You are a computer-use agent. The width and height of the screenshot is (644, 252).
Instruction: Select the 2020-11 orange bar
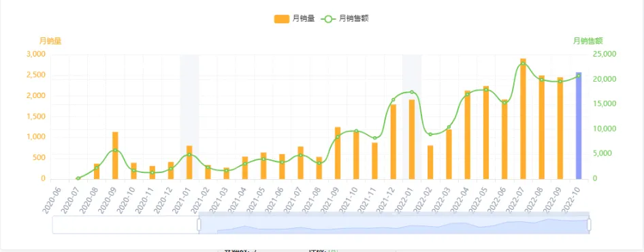click(x=152, y=173)
